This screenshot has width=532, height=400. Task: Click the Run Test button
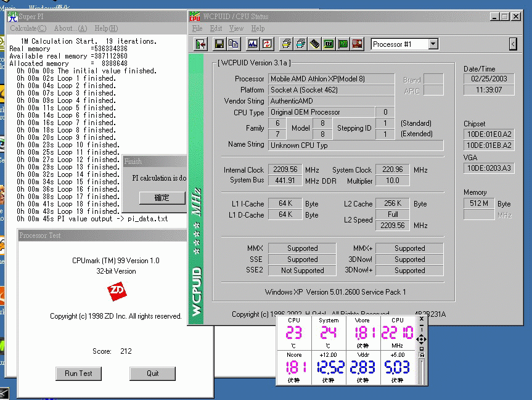coord(78,373)
